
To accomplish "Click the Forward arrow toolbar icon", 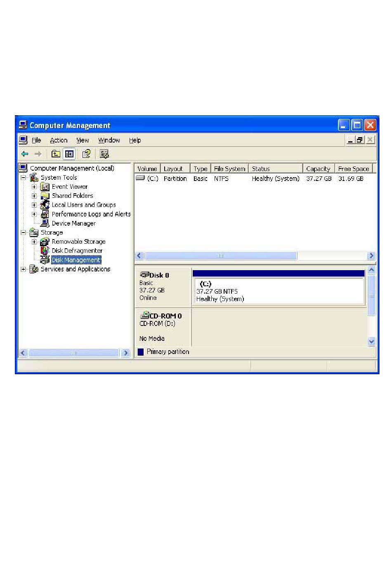I will pyautogui.click(x=38, y=154).
